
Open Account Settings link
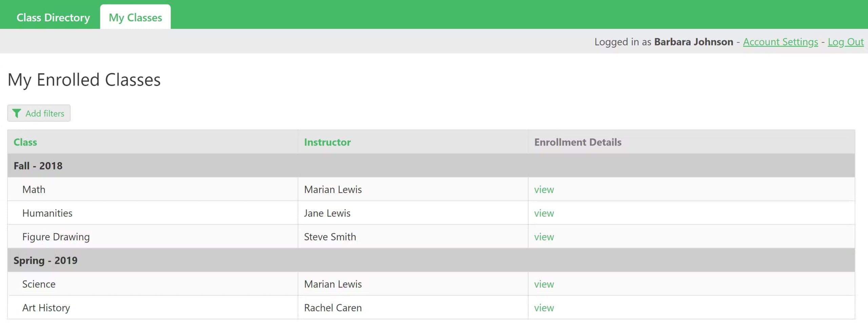pos(780,42)
